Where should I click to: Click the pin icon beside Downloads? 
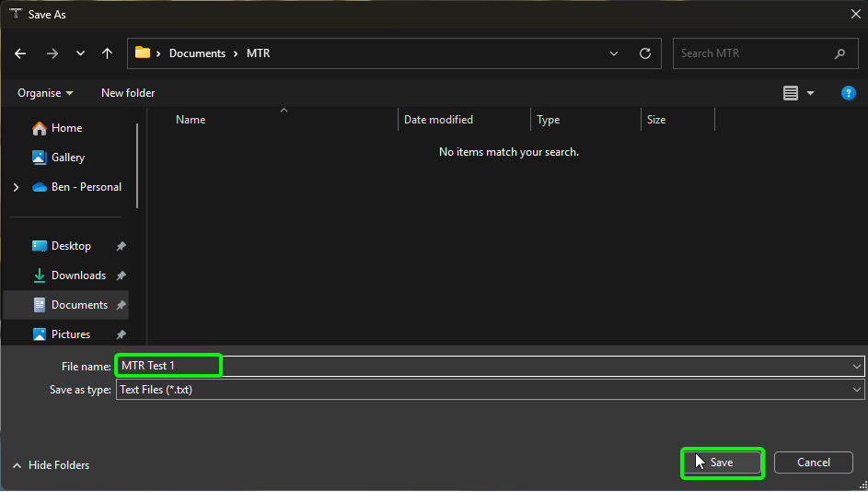tap(122, 275)
